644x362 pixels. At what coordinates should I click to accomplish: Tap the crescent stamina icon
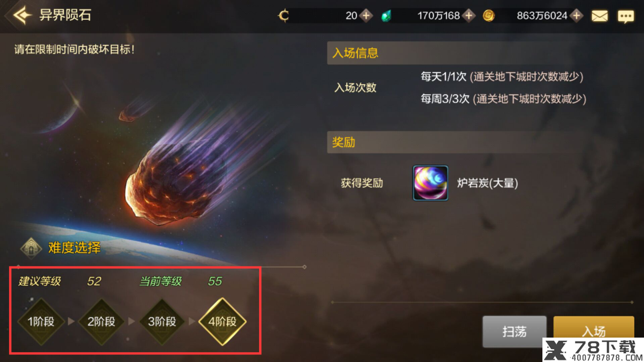[x=283, y=16]
